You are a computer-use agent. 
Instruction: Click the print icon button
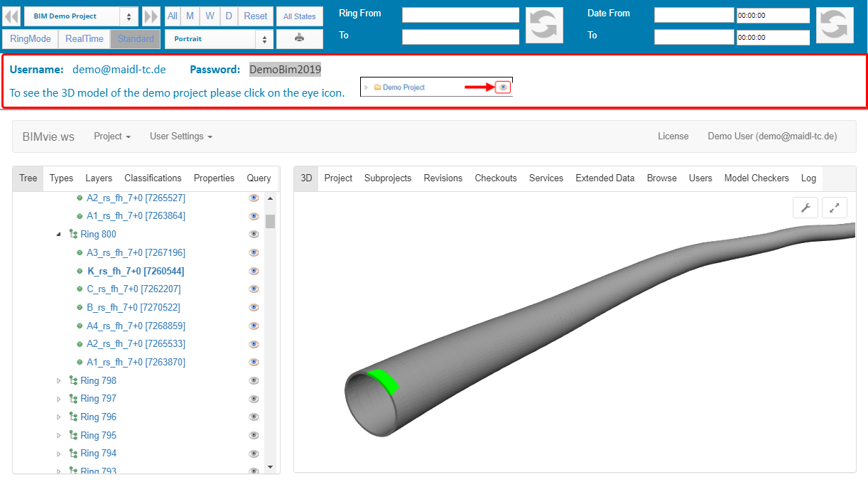point(299,38)
